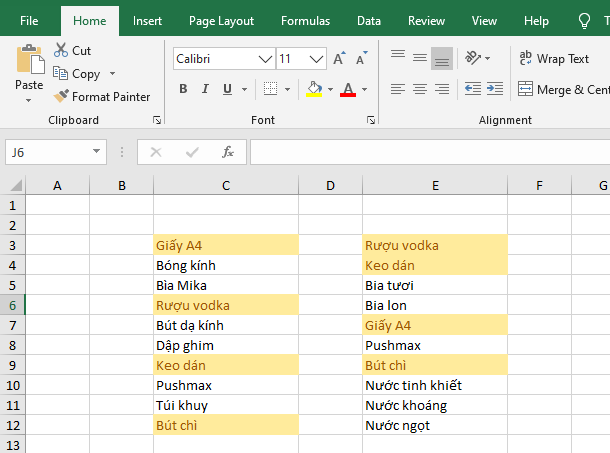Image resolution: width=610 pixels, height=453 pixels.
Task: Click the Cut scissors icon
Action: (x=62, y=50)
